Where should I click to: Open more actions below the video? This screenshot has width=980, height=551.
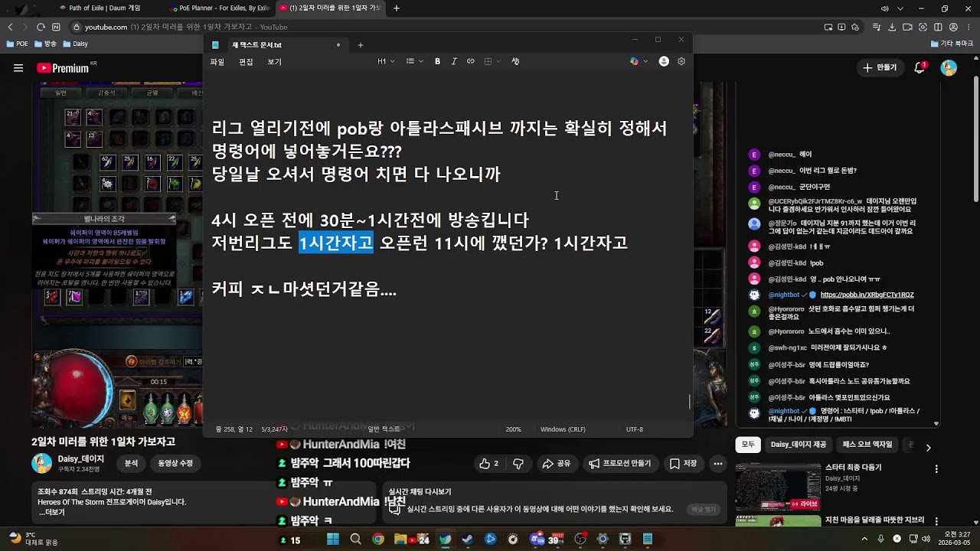tap(717, 463)
